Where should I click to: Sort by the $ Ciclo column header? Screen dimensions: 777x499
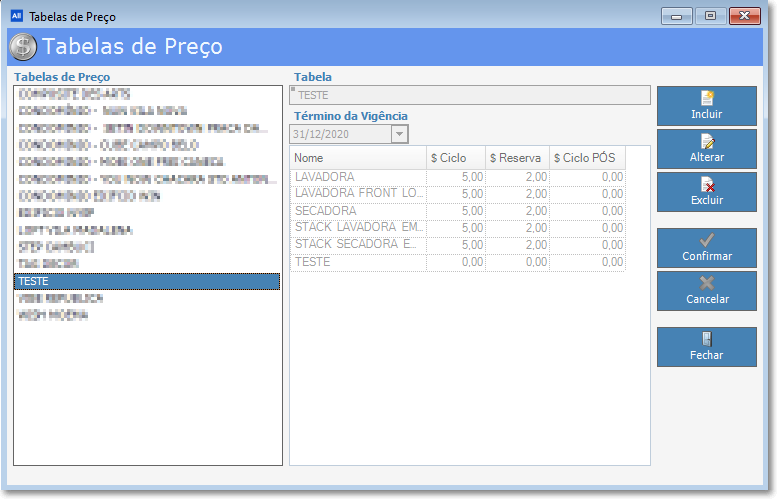point(455,158)
